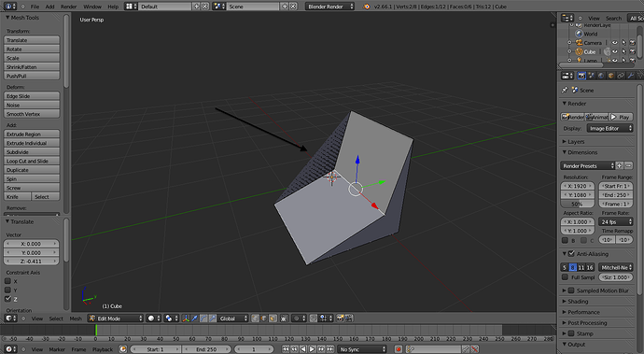Toggle use preview range clock icon

click(123, 349)
